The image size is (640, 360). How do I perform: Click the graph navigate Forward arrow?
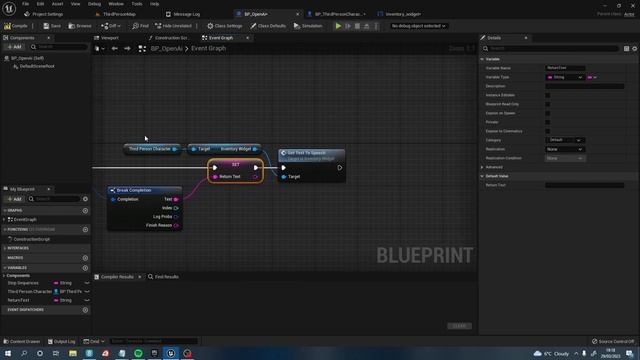pos(127,49)
